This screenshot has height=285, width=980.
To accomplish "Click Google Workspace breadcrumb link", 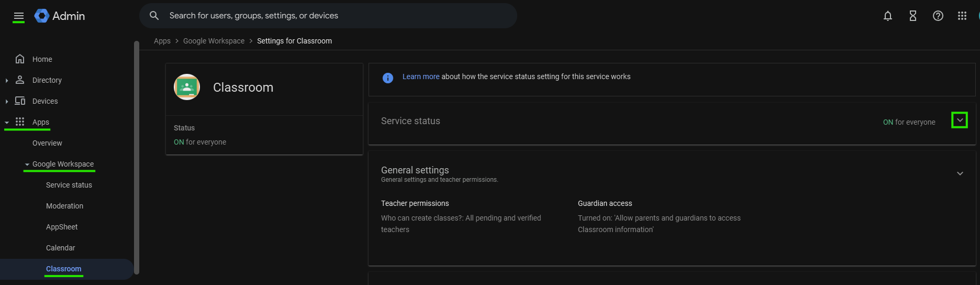I will [x=214, y=41].
